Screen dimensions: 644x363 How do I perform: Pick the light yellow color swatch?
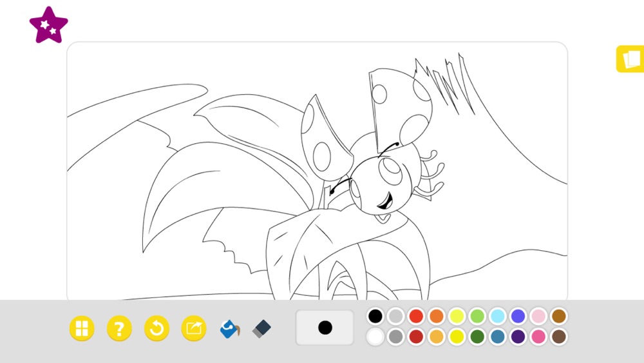coord(457,316)
